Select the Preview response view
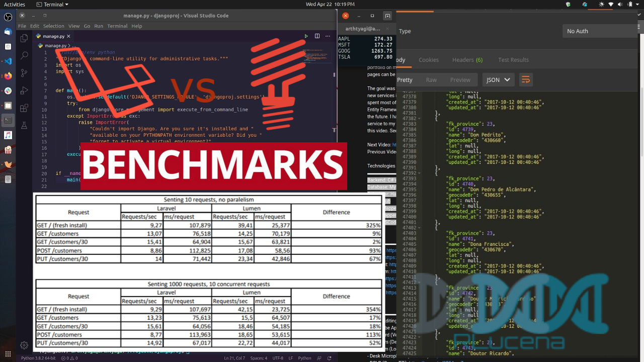The width and height of the screenshot is (644, 362). click(460, 80)
